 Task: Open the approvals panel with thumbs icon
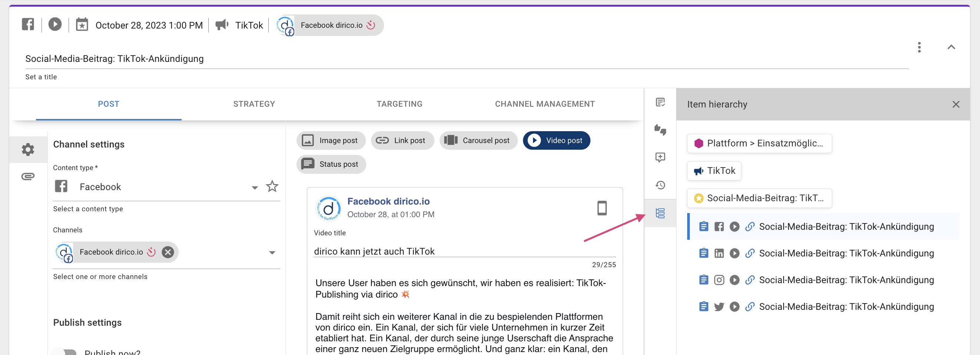pos(660,130)
